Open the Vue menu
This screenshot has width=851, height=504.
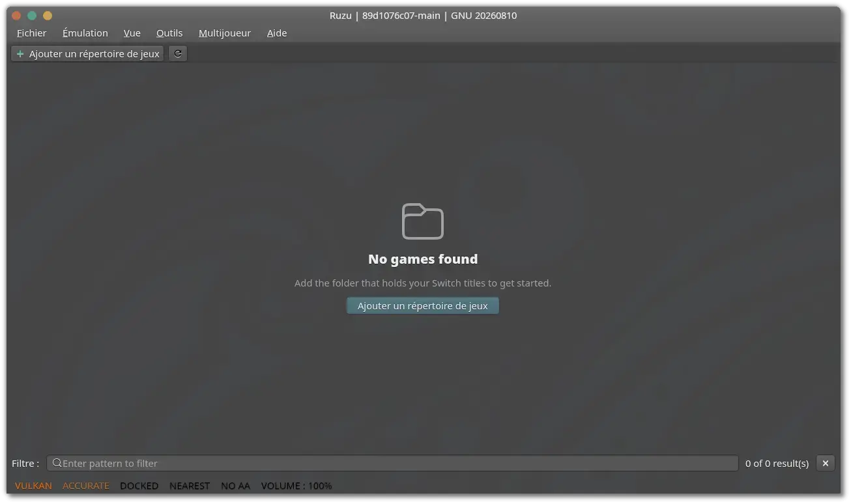point(132,33)
